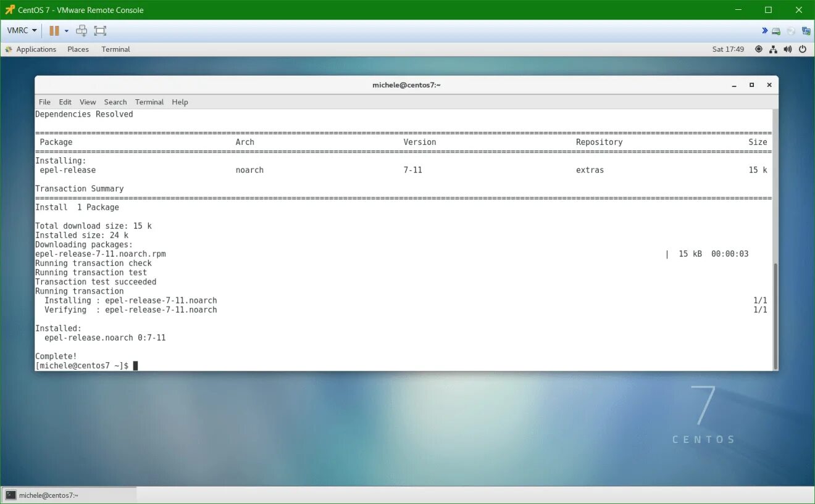
Task: Click the terminal prompt [michele@centos7 ~]$
Action: point(82,366)
